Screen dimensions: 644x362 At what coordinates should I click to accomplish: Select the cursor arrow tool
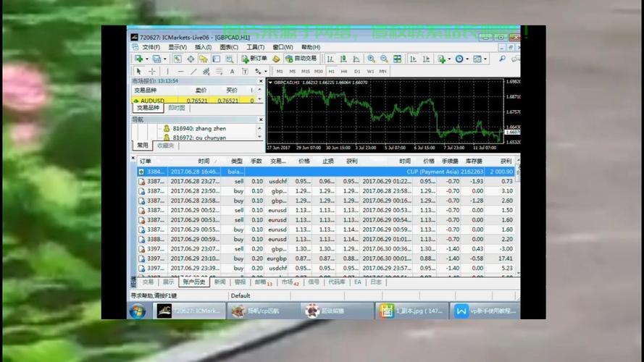pos(138,72)
